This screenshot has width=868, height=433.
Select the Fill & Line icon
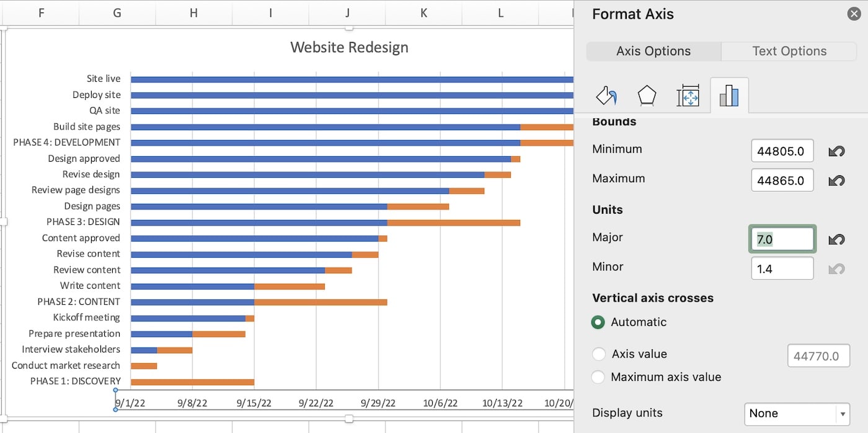(606, 95)
